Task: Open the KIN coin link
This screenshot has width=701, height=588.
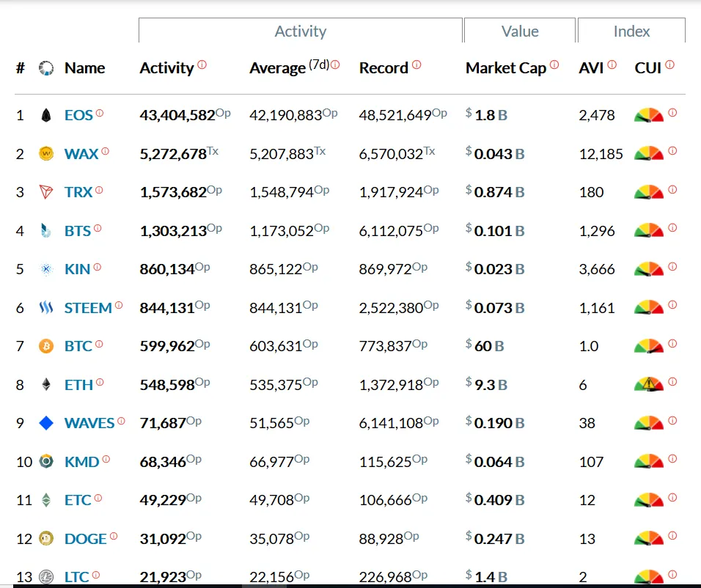Action: point(77,269)
